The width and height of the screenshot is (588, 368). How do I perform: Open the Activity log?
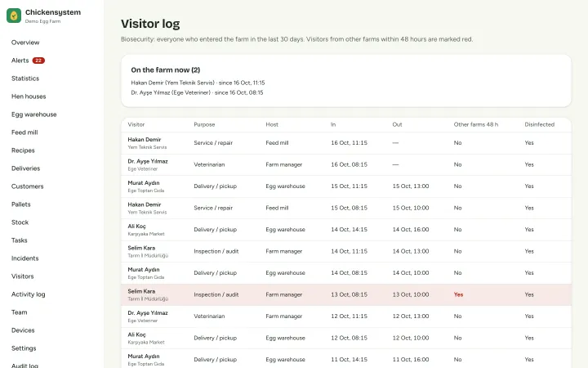28,294
